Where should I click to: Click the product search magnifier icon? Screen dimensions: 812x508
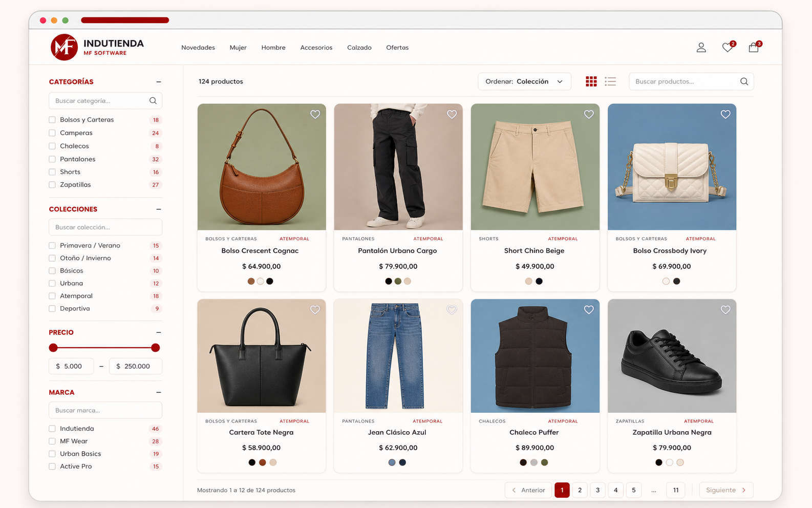[x=744, y=81]
